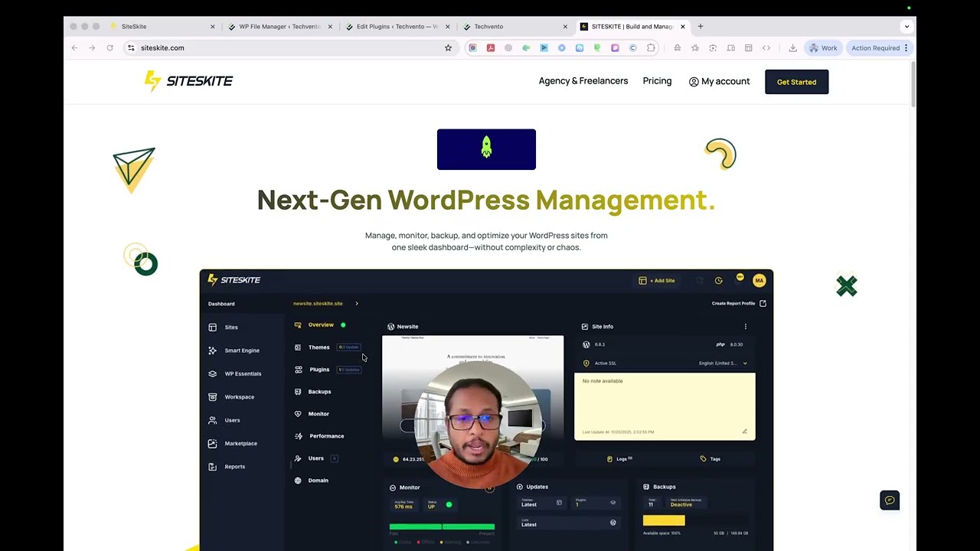Click the browser back arrow
This screenshot has height=551, width=980.
click(x=74, y=48)
